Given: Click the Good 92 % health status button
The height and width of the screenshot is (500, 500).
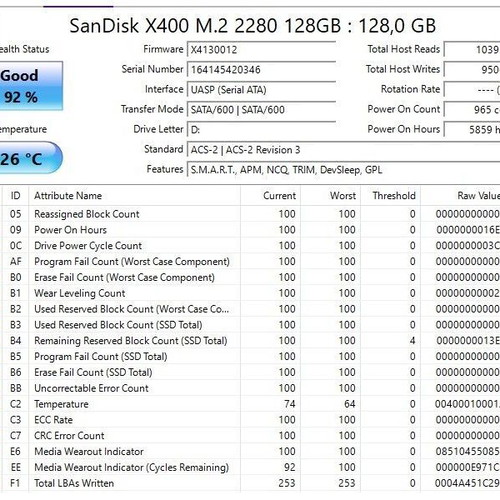Looking at the screenshot, I should (x=31, y=86).
